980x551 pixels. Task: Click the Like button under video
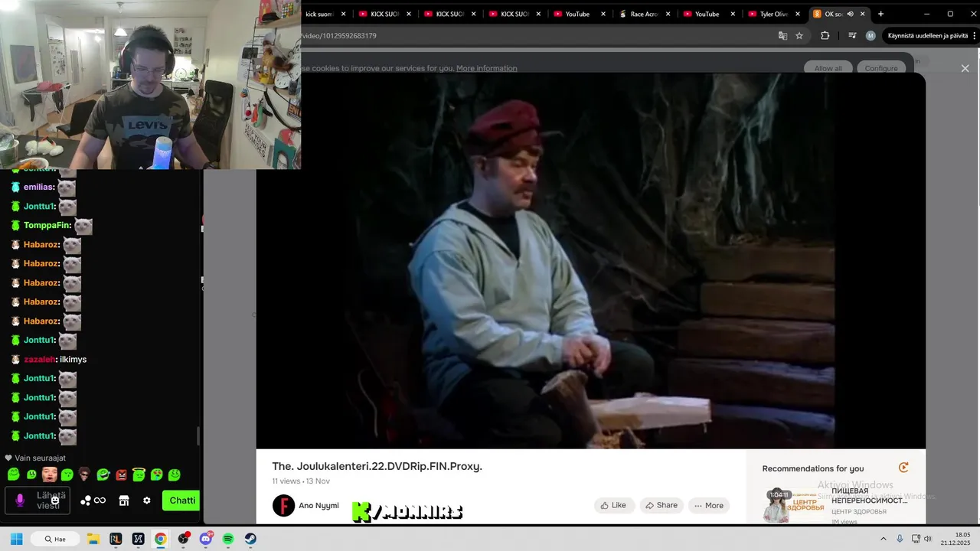coord(614,505)
